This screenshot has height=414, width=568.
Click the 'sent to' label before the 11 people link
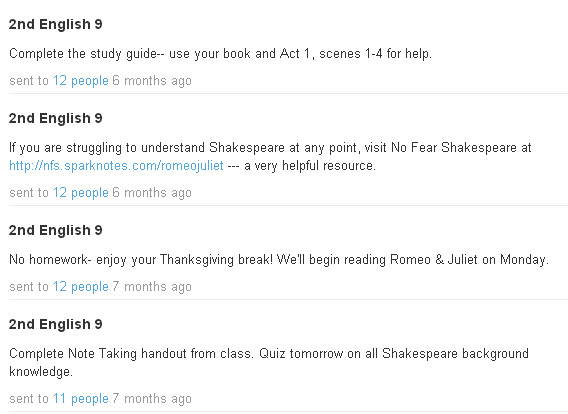[29, 398]
